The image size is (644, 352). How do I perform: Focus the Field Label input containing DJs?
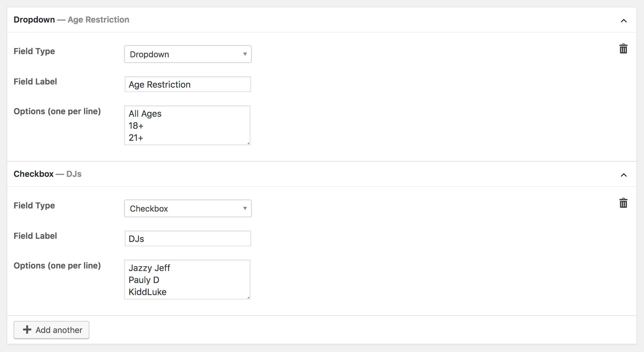pyautogui.click(x=188, y=238)
